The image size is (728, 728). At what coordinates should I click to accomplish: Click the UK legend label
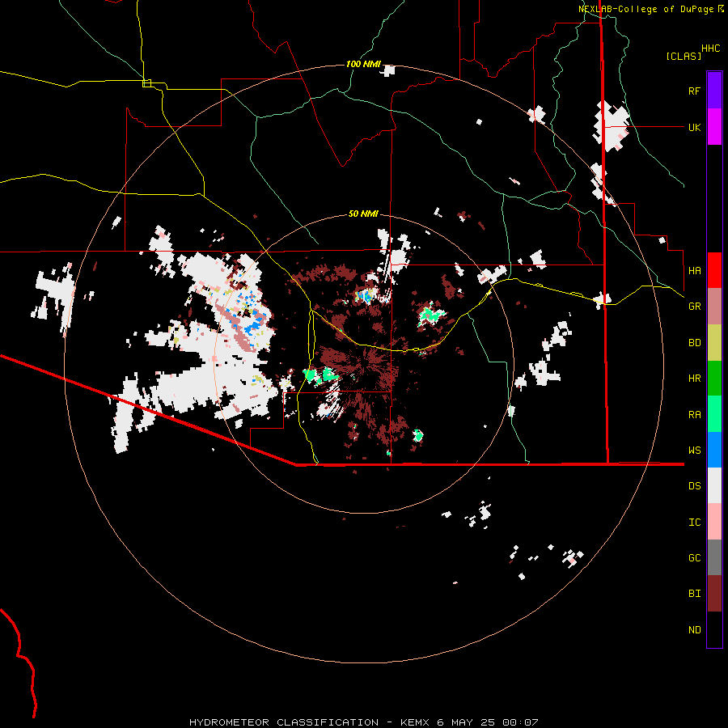point(694,127)
